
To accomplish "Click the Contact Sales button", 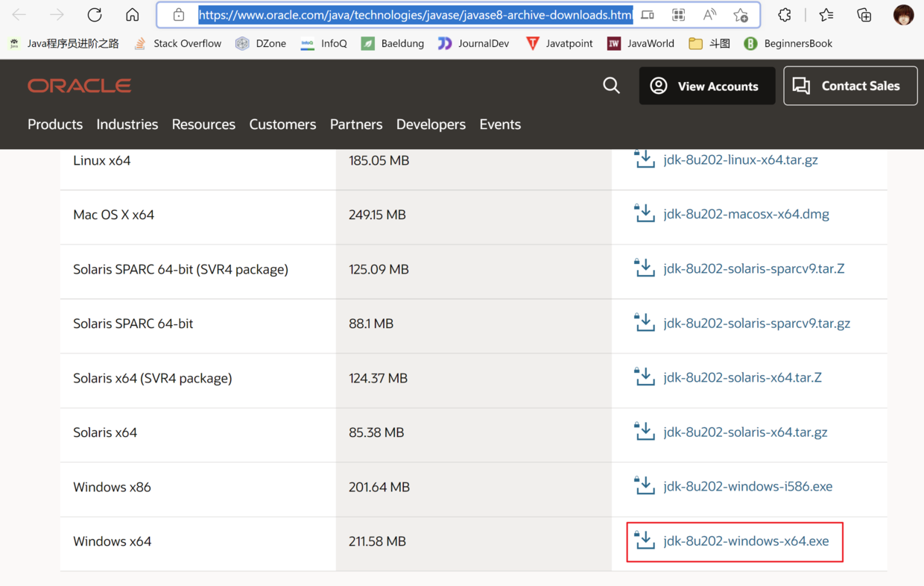I will tap(849, 86).
